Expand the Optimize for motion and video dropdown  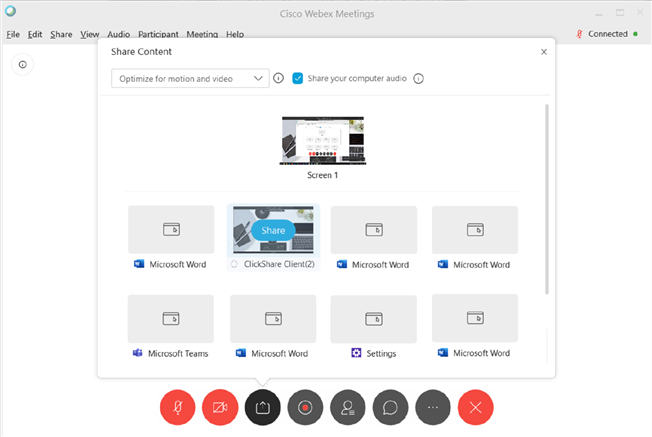pyautogui.click(x=190, y=78)
